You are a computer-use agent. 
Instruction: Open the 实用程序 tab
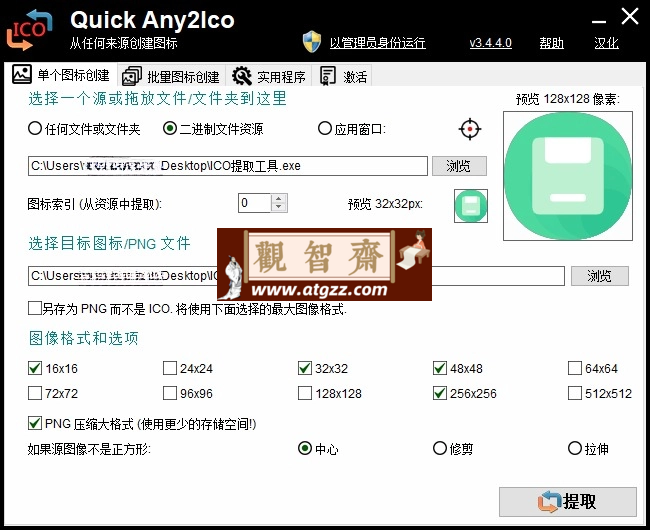[x=269, y=77]
